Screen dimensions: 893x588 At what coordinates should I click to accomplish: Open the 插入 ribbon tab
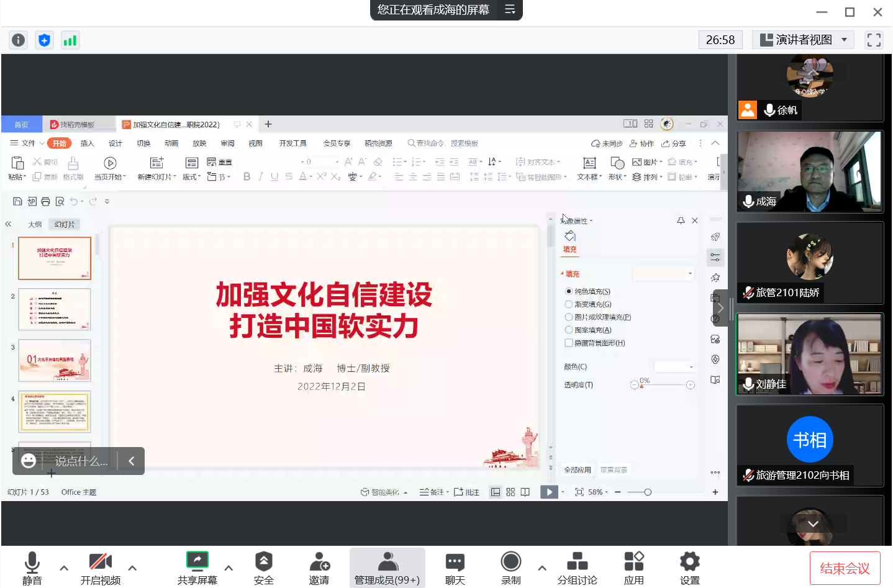(x=88, y=143)
